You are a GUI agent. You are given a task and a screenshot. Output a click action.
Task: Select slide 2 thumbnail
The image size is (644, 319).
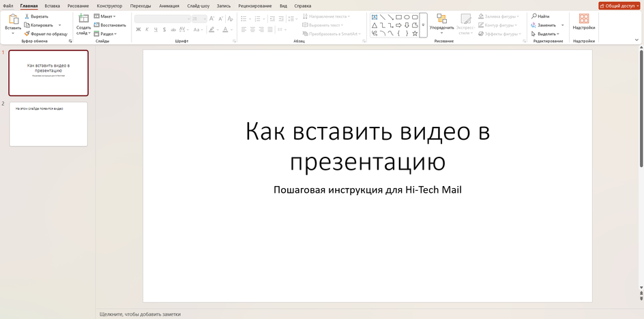click(x=48, y=124)
